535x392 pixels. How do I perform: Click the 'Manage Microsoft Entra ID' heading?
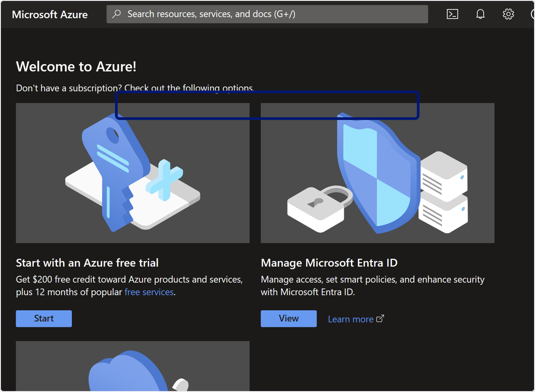tap(329, 263)
